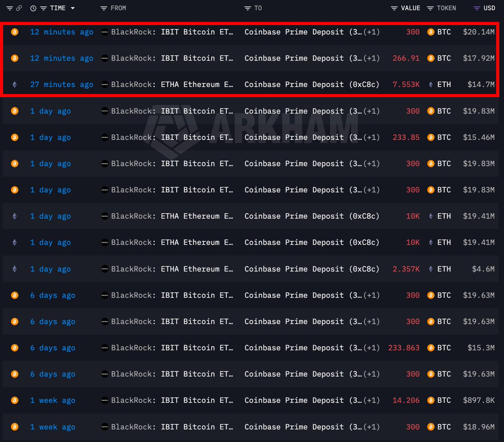This screenshot has width=504, height=442.
Task: Click the Bitcoin chain icon in $897.8K row
Action: coord(15,400)
